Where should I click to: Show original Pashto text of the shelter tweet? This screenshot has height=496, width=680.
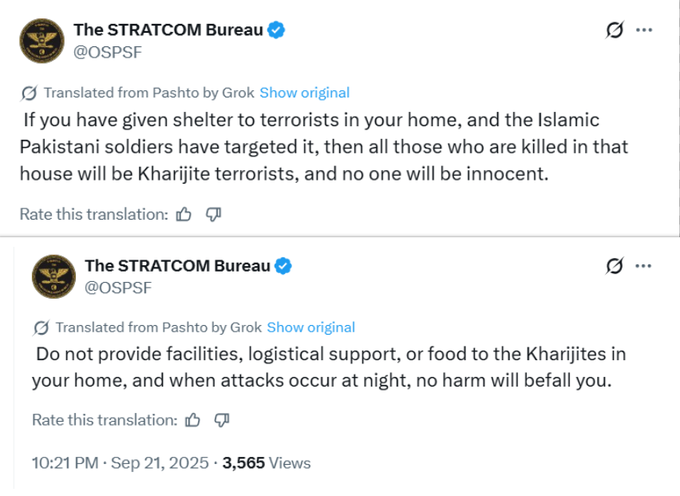304,93
